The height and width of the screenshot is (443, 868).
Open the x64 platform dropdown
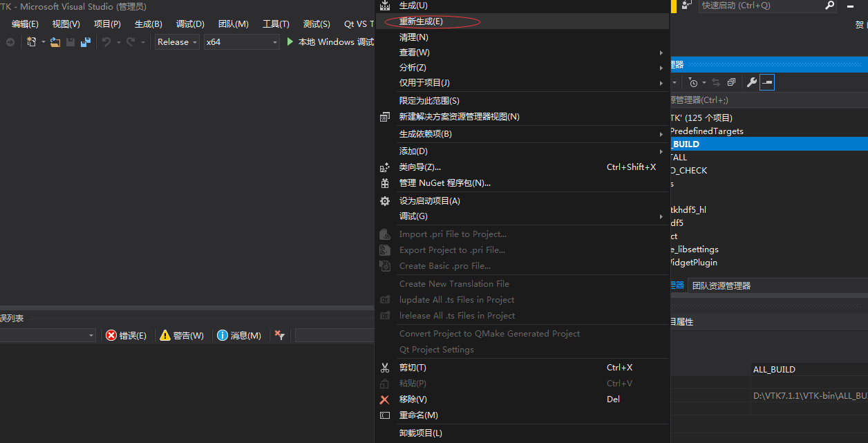pyautogui.click(x=241, y=42)
